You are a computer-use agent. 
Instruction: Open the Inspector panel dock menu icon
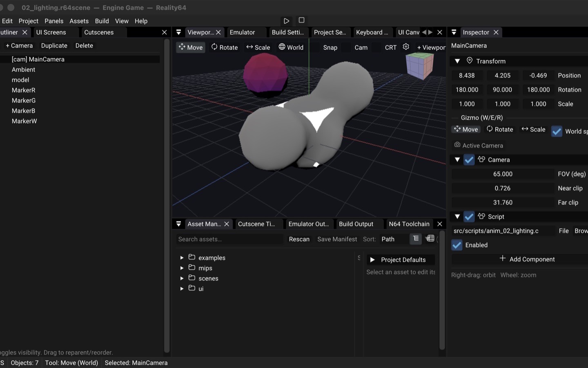[x=454, y=32]
